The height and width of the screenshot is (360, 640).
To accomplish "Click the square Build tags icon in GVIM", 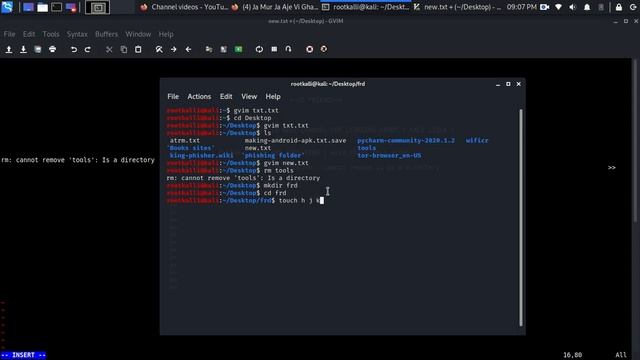I will point(274,49).
